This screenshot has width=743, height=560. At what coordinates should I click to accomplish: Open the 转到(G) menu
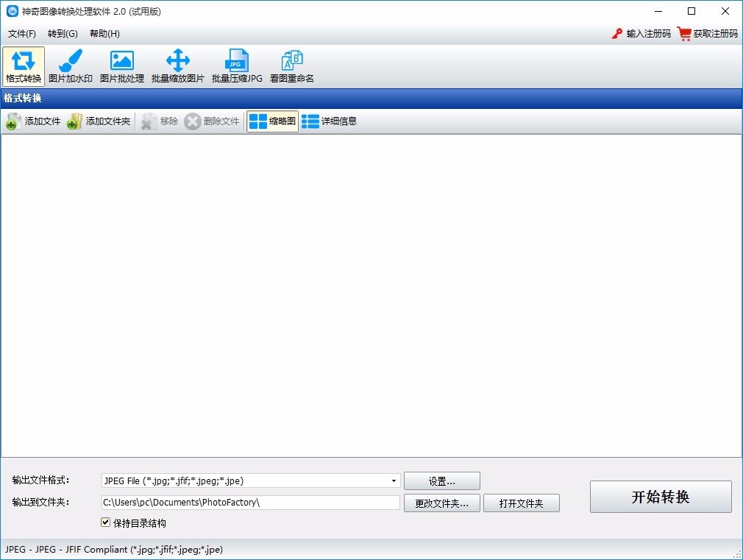63,34
